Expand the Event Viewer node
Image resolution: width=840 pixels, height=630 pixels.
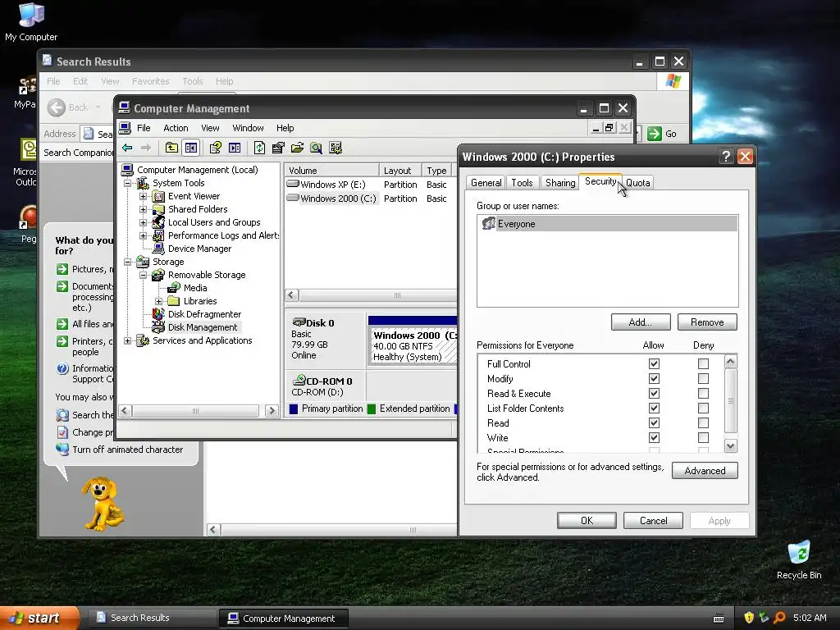click(x=143, y=196)
